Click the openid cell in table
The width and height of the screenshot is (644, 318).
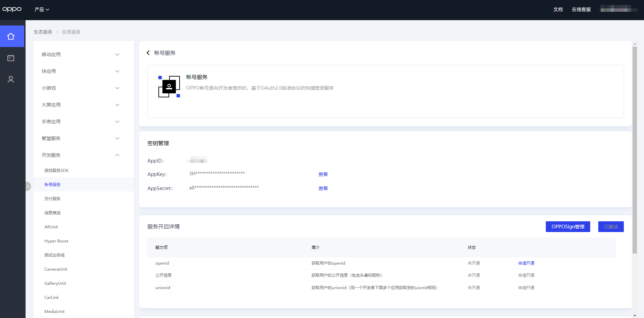pyautogui.click(x=162, y=263)
